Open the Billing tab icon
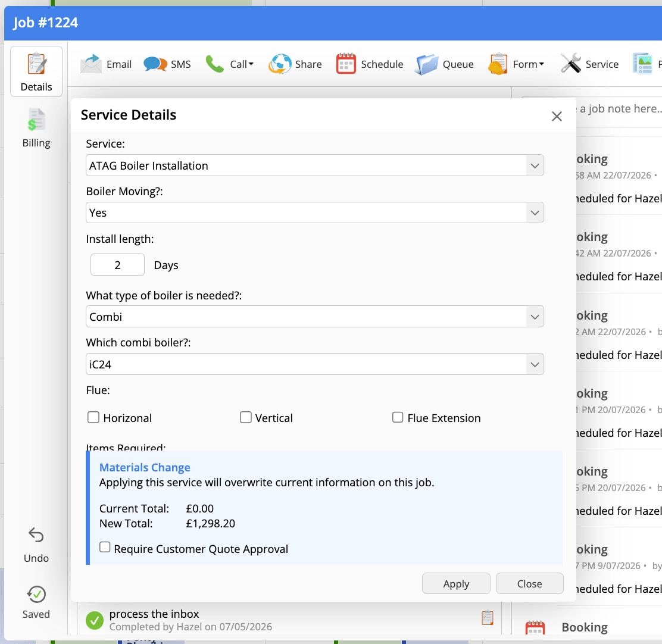 click(36, 120)
